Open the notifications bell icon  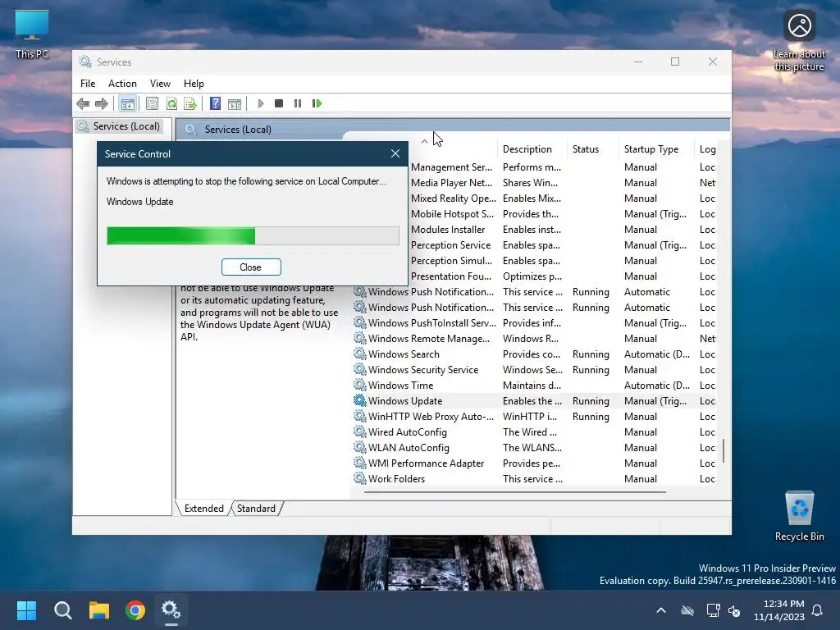click(818, 610)
